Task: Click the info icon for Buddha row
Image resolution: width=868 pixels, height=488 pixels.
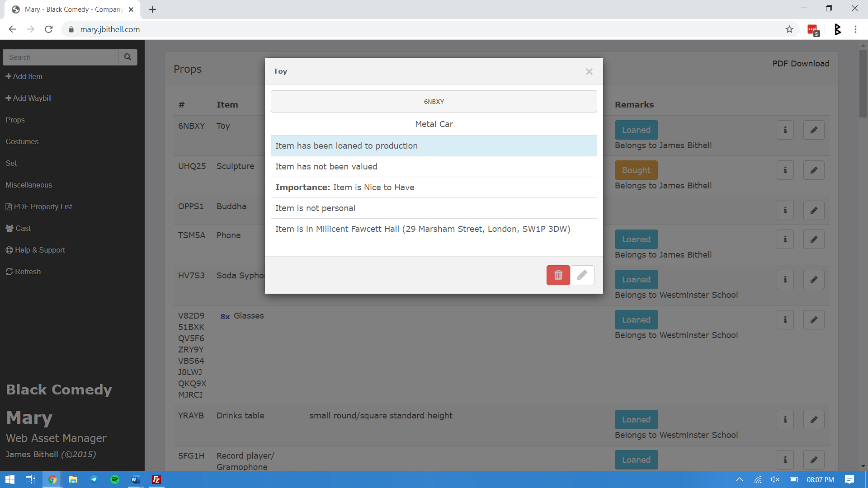Action: pos(785,210)
